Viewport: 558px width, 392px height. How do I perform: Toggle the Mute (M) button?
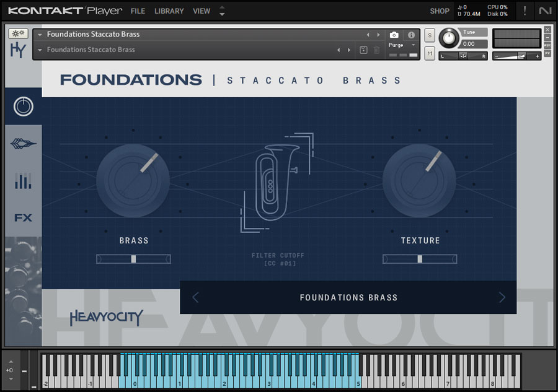pos(430,53)
